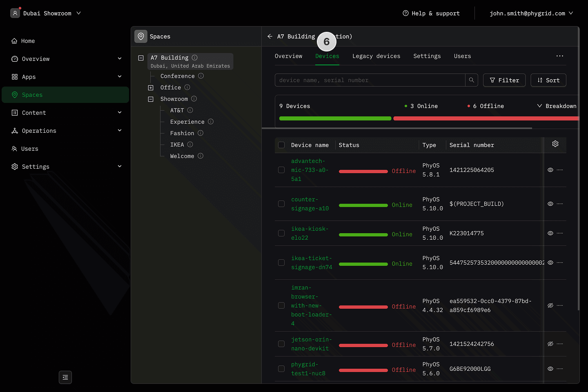Toggle eye visibility for jetson-orin-nano-devkit

pos(550,344)
